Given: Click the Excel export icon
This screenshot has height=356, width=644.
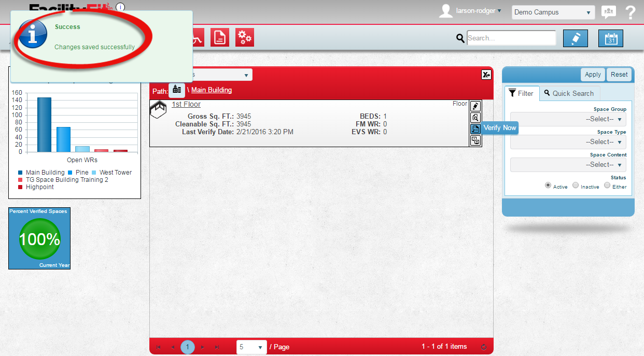Looking at the screenshot, I should pos(486,75).
